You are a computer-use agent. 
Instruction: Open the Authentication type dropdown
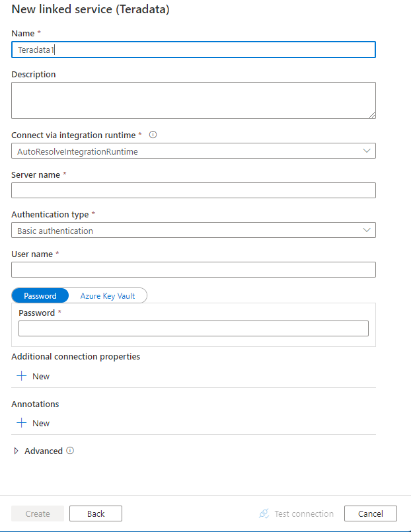coord(194,231)
